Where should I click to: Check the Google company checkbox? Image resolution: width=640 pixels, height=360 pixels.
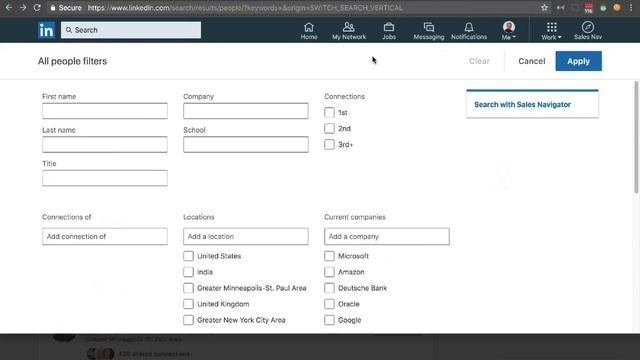[329, 320]
